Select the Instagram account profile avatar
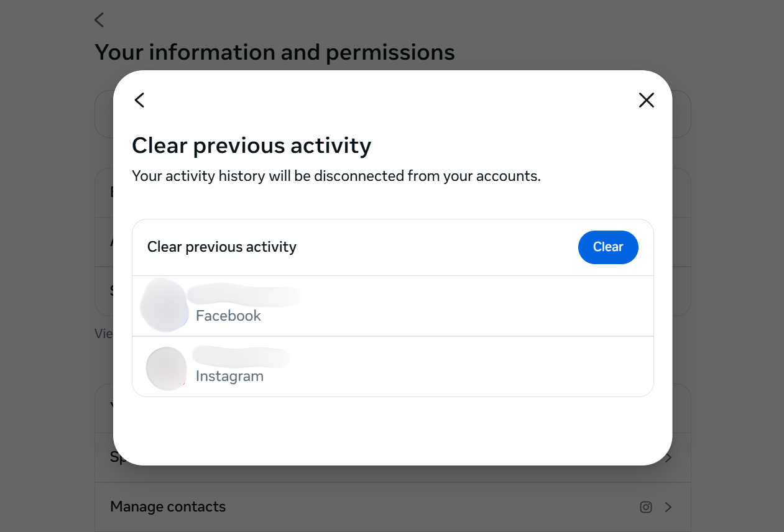Image resolution: width=784 pixels, height=532 pixels. 166,368
